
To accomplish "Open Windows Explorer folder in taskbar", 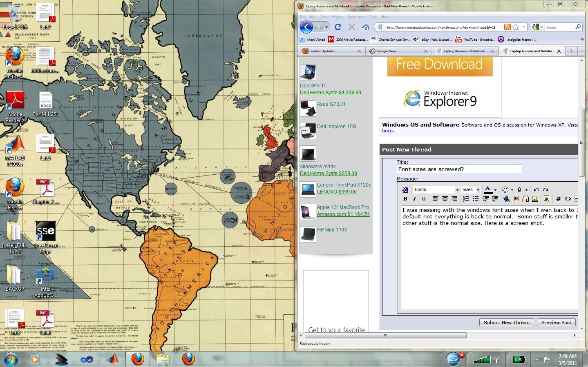I will pos(163,359).
